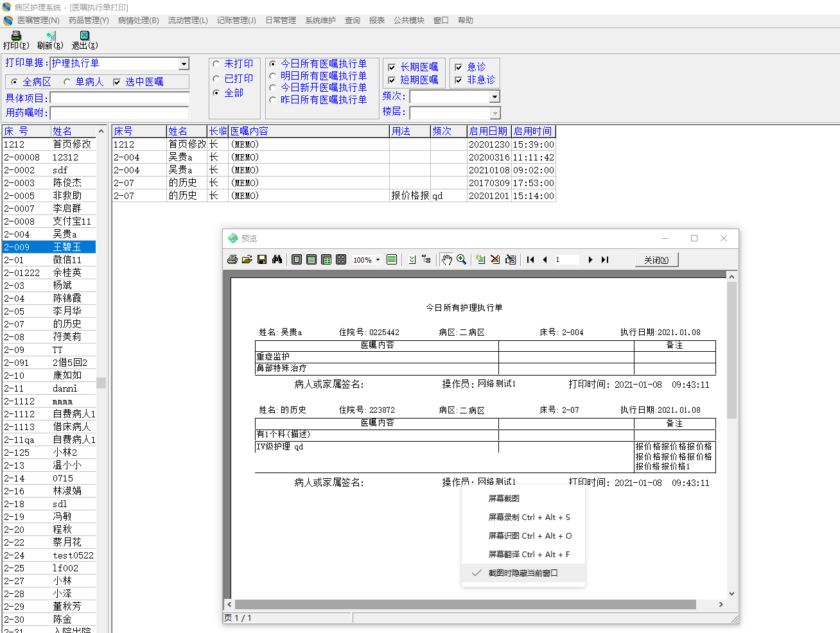This screenshot has width=840, height=633.
Task: Uncheck the 非急诊 checkbox
Action: click(459, 80)
